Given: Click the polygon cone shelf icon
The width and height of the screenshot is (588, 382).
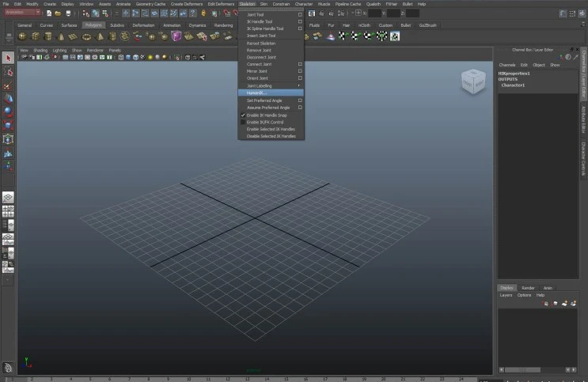Looking at the screenshot, I should tap(62, 36).
